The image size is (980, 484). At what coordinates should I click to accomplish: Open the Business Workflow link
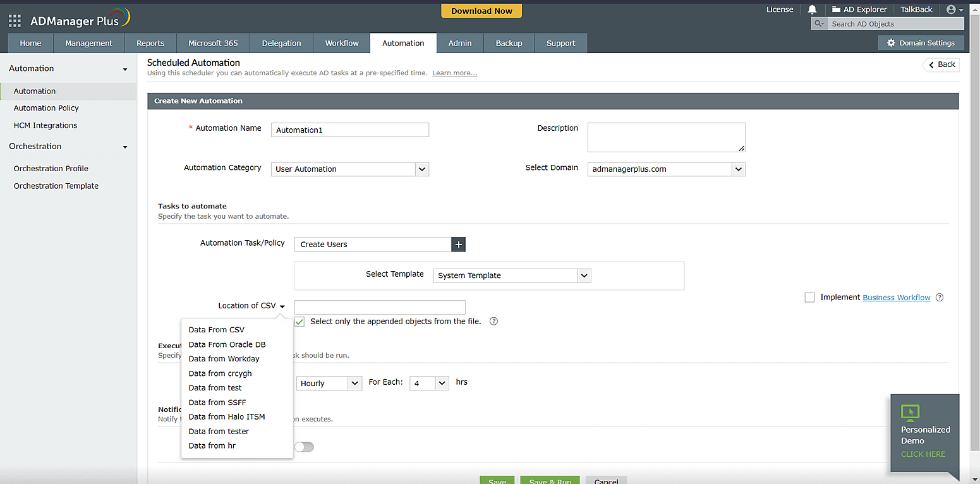point(897,298)
